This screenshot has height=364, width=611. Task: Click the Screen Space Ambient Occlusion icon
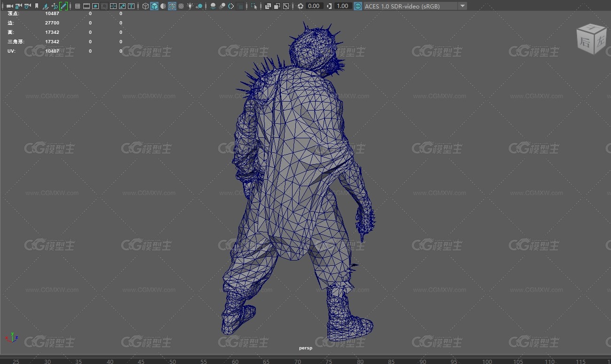coord(213,6)
